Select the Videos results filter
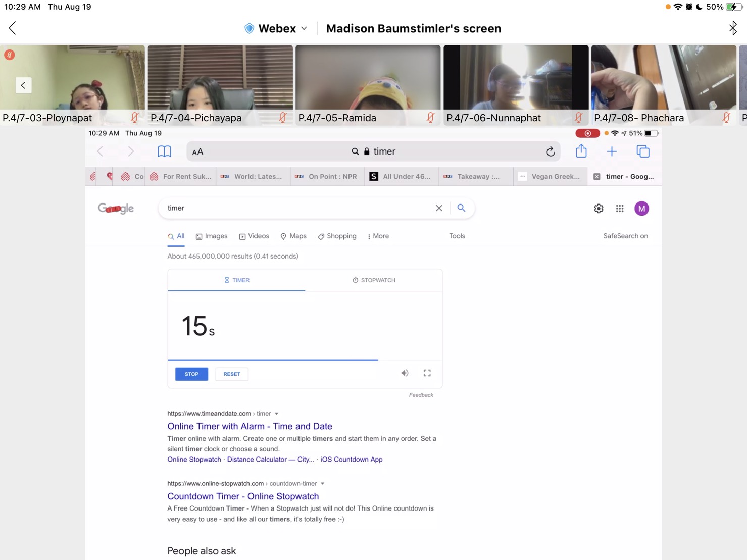 254,236
